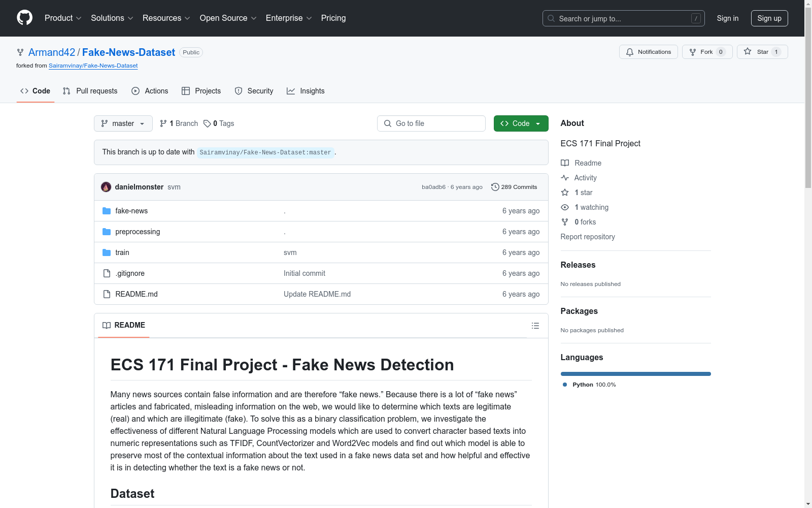This screenshot has height=508, width=812.
Task: Click the fake-news folder icon
Action: [107, 211]
